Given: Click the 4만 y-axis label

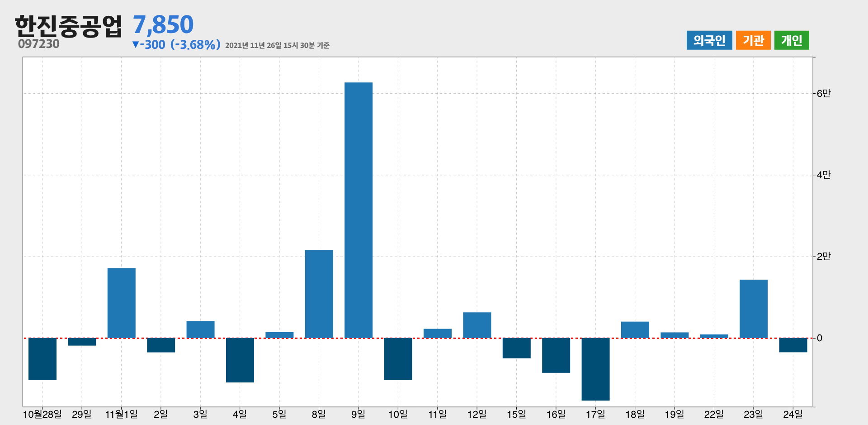Looking at the screenshot, I should click(824, 175).
